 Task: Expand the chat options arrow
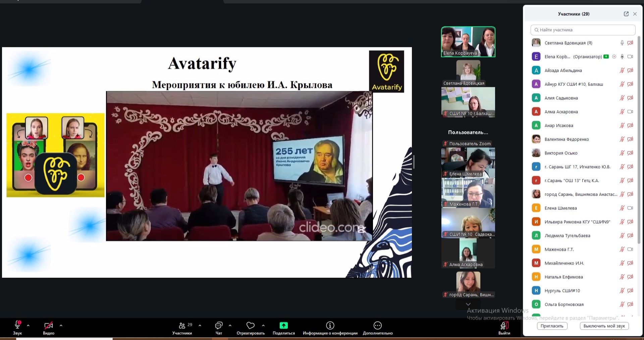click(230, 325)
